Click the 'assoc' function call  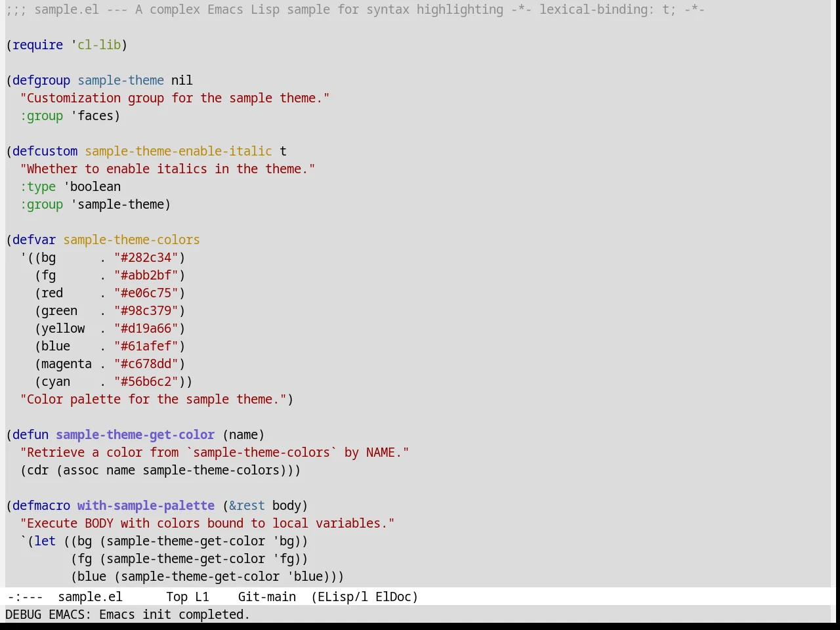[81, 470]
